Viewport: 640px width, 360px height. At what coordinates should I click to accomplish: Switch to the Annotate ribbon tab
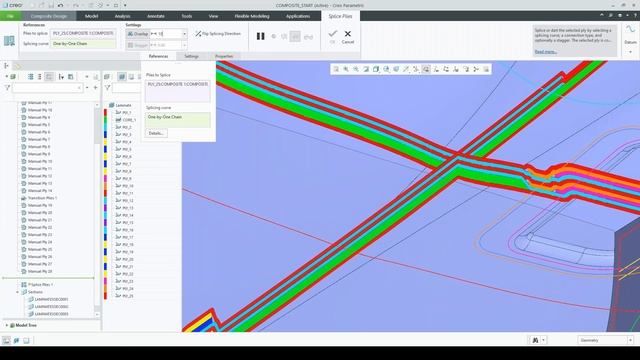(x=156, y=16)
